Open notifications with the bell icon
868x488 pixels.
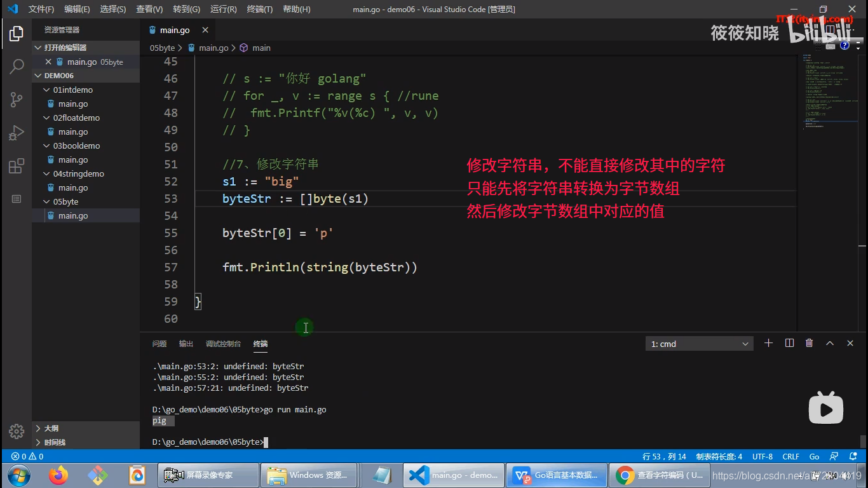pos(853,456)
